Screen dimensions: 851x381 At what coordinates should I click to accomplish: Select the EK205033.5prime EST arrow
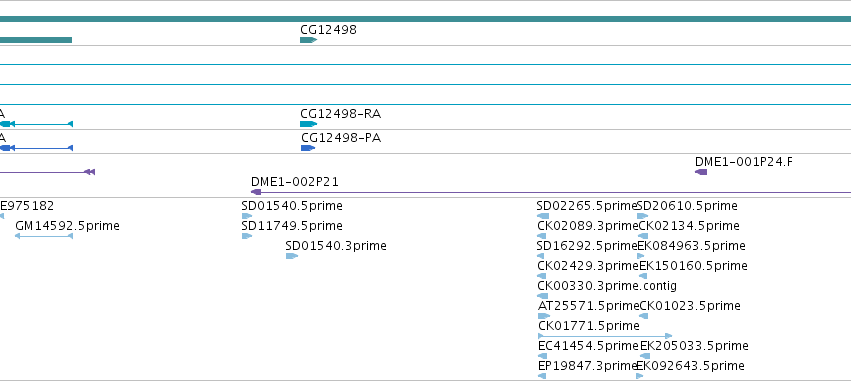[x=644, y=356]
